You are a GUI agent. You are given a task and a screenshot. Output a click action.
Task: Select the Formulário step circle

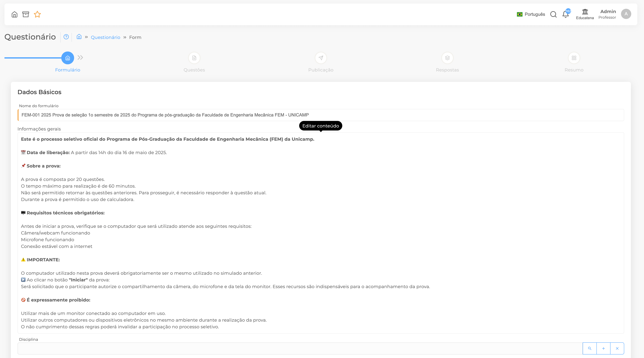[68, 58]
